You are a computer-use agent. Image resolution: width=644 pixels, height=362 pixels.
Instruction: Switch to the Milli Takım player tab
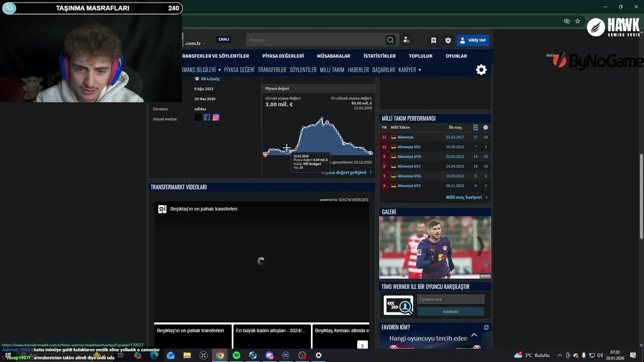[x=332, y=70]
